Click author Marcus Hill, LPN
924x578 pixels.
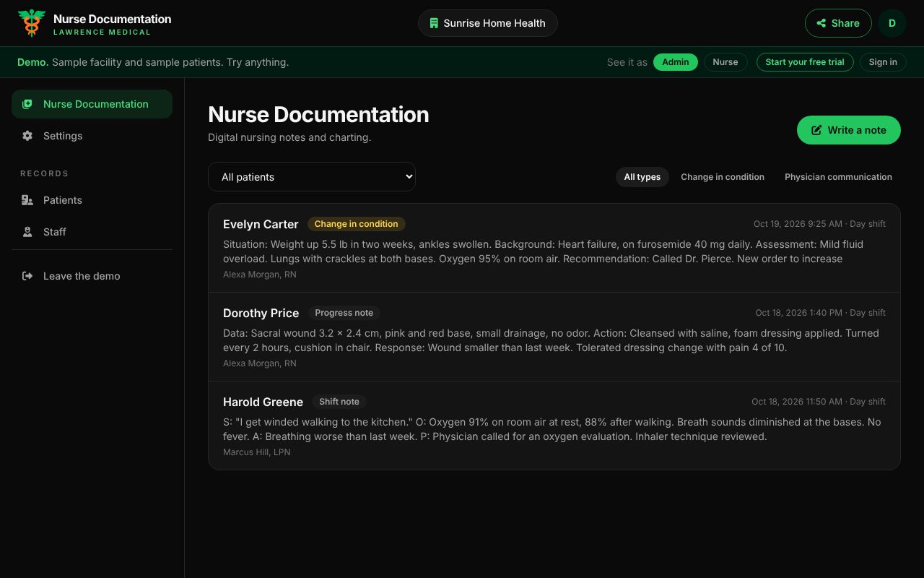[x=257, y=452]
